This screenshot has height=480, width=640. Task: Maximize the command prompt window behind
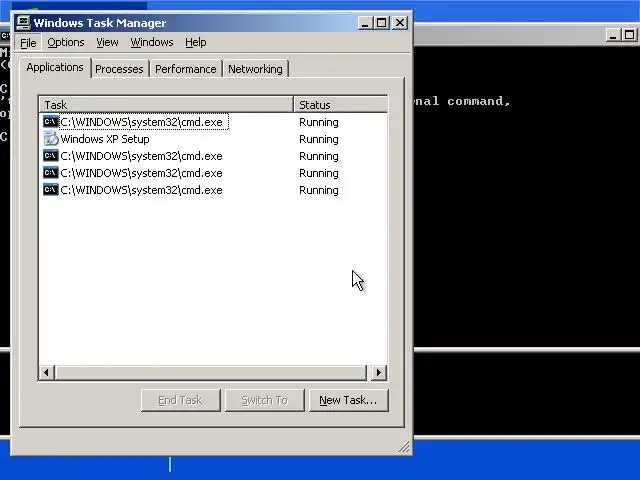click(x=630, y=36)
